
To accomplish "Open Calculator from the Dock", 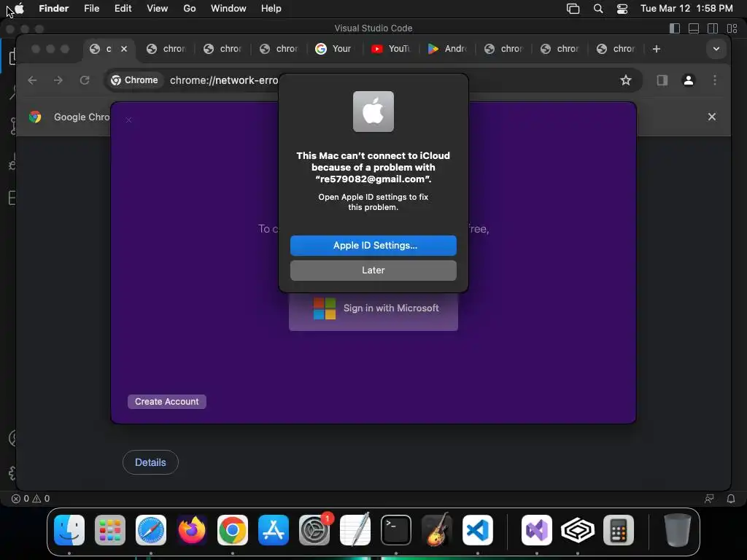I will [x=619, y=530].
